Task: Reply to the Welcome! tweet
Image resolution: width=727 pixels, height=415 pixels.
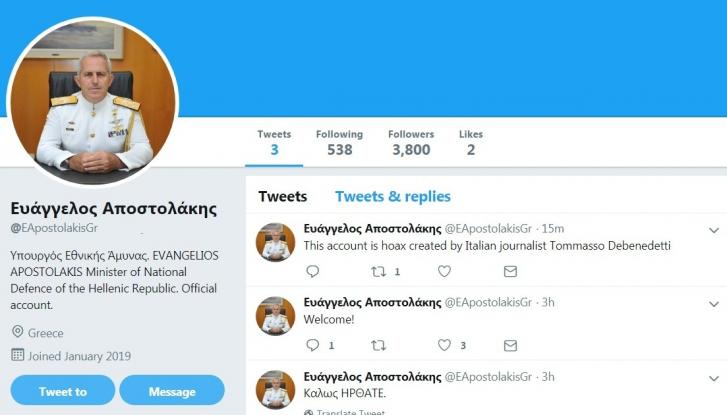Action: click(312, 345)
